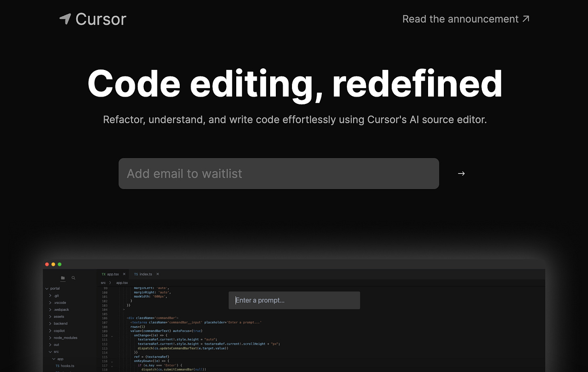Viewport: 588px width, 372px height.
Task: Open the Read the announcement link
Action: (x=466, y=19)
